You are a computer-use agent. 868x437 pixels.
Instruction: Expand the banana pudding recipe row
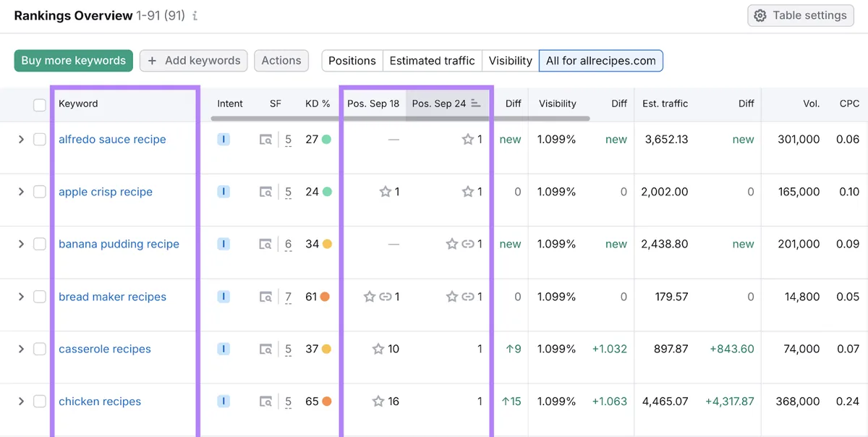[x=21, y=245]
